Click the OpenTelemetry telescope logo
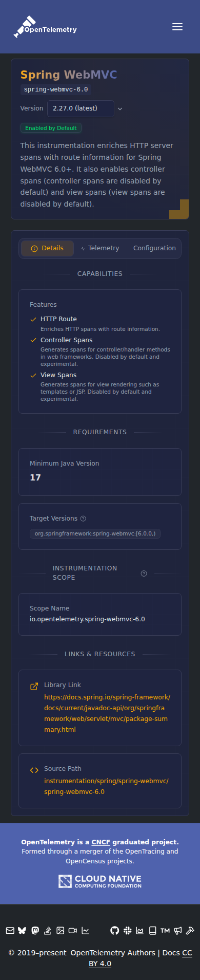 tap(45, 27)
